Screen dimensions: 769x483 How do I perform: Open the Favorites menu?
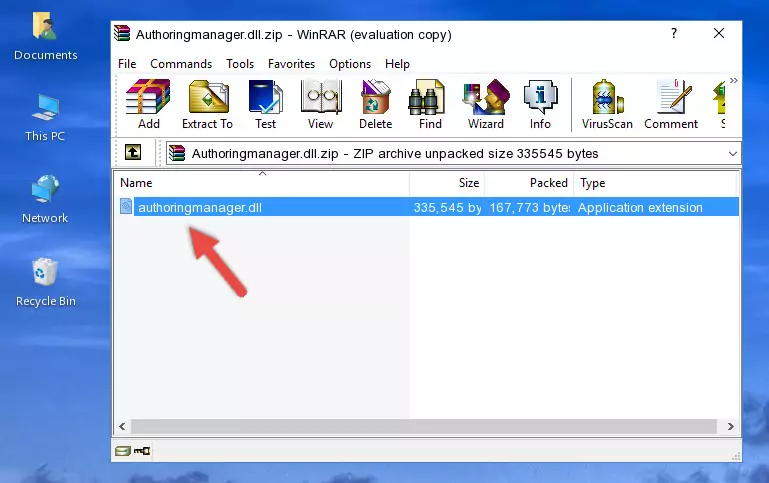click(x=291, y=64)
